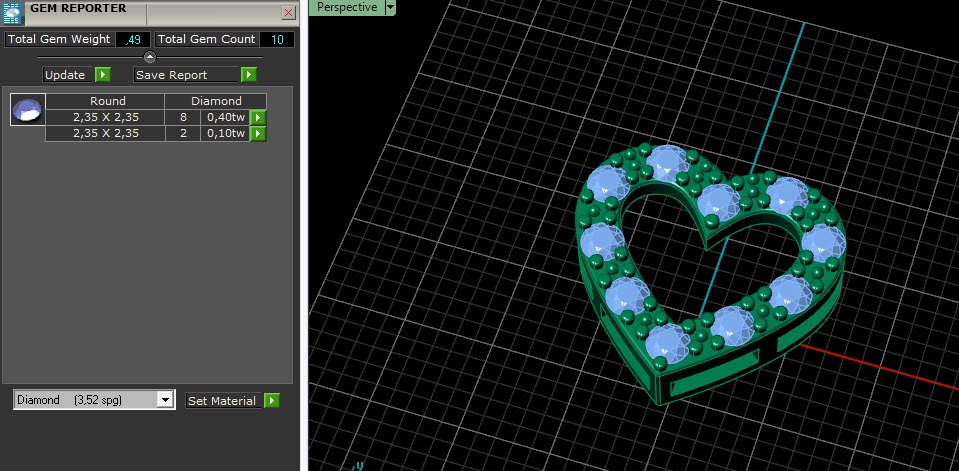The image size is (959, 471).
Task: Select the 2,35 X 2,35 row with 2 gems
Action: click(155, 133)
